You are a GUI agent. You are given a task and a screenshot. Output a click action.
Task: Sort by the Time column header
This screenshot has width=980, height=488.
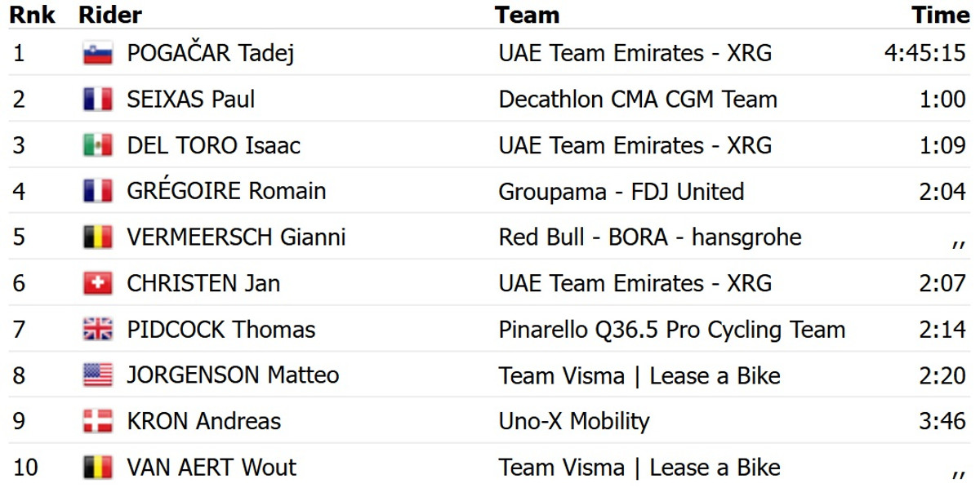pyautogui.click(x=940, y=15)
